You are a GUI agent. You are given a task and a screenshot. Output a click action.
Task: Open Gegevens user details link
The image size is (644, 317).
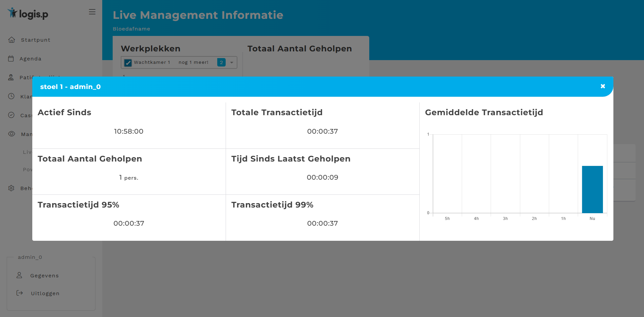44,276
